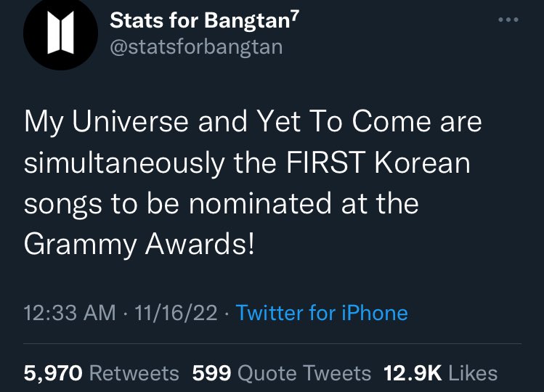Click the 12:33 AM timestamp
The width and height of the screenshot is (544, 392).
click(70, 313)
